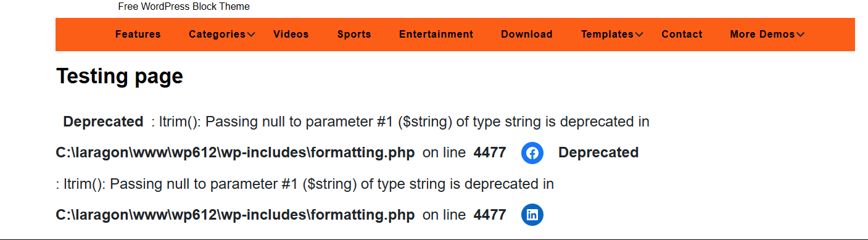
Task: Click the formatting.php path beside LinkedIn icon
Action: [235, 215]
